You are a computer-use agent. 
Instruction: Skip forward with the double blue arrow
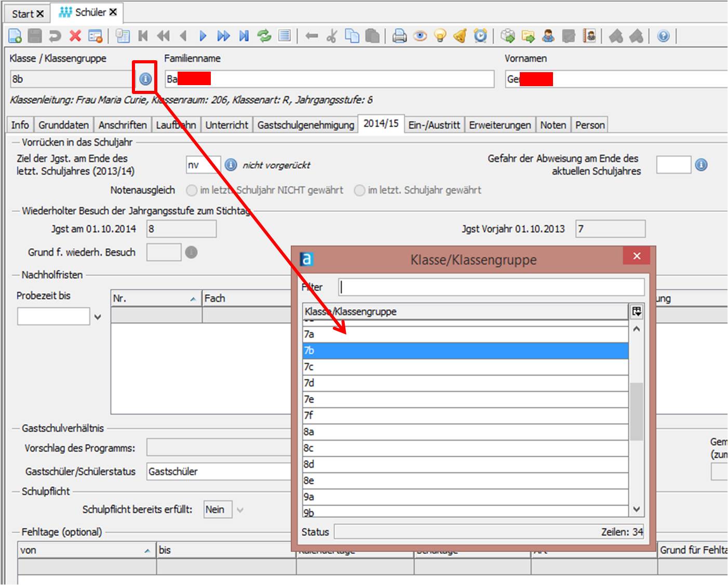224,36
